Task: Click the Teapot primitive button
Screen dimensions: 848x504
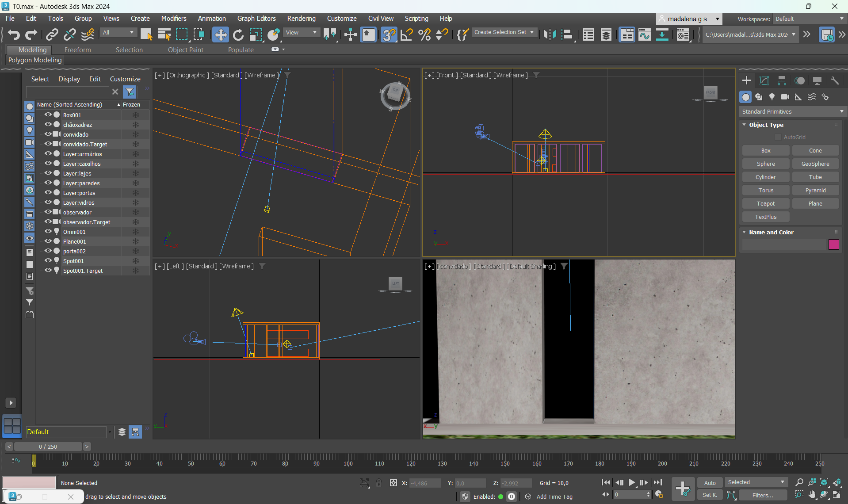Action: [x=766, y=203]
